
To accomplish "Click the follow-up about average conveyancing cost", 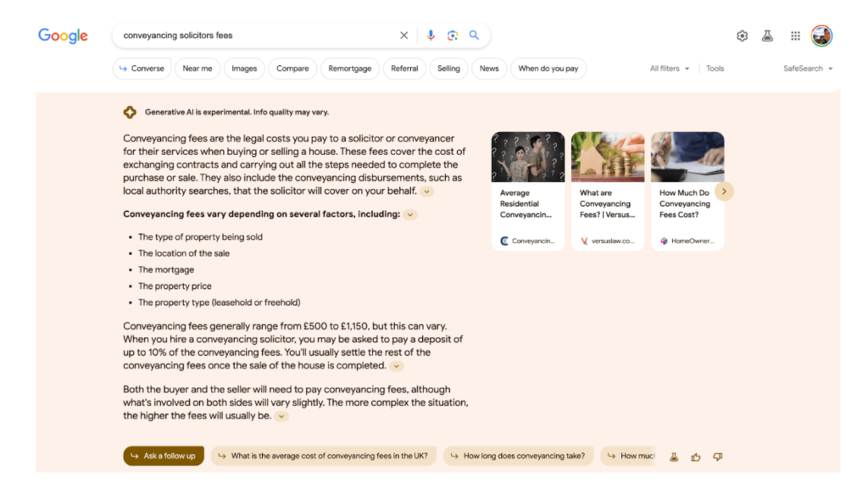I will pos(324,456).
